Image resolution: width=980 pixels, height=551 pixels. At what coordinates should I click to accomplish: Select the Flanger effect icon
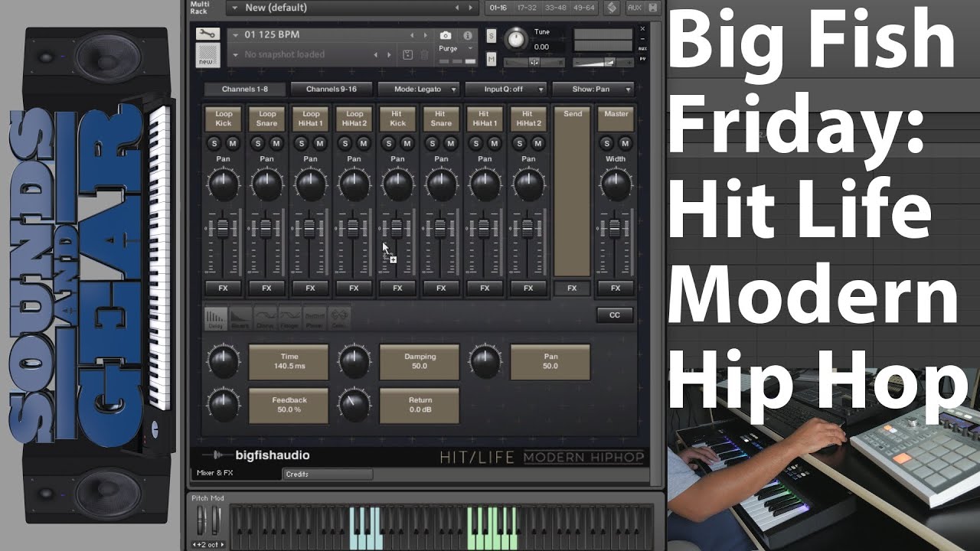click(289, 318)
